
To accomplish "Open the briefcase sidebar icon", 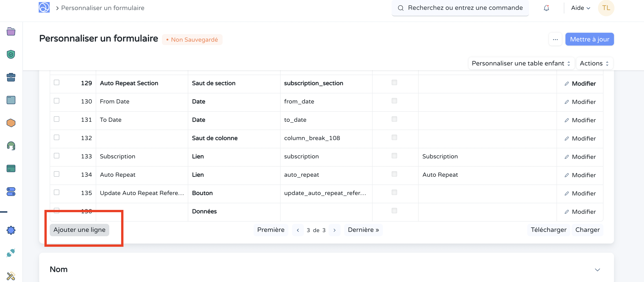I will pos(11,77).
